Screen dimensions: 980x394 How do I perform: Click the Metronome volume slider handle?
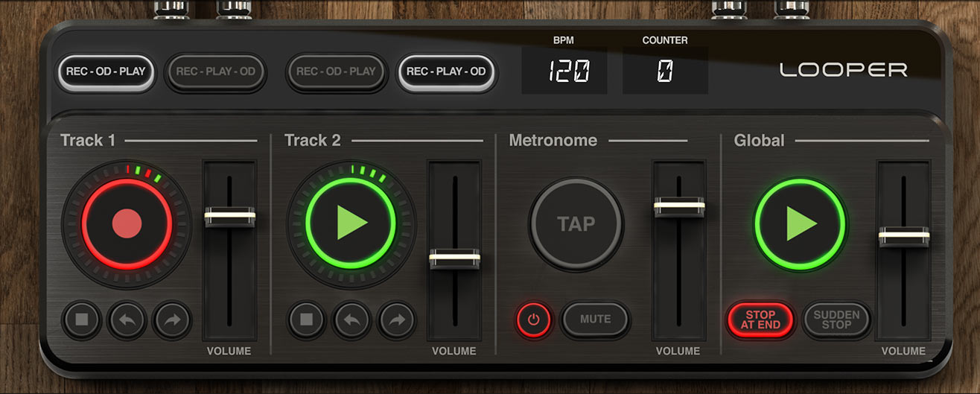point(679,206)
